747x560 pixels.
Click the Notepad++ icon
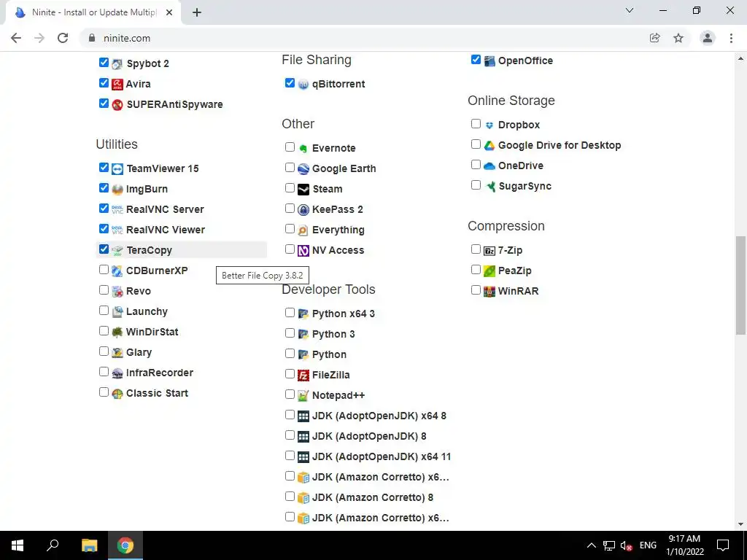(x=303, y=396)
